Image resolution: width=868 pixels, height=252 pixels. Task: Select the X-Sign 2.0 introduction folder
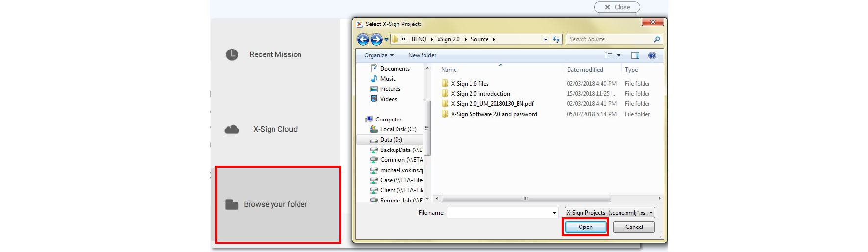480,94
